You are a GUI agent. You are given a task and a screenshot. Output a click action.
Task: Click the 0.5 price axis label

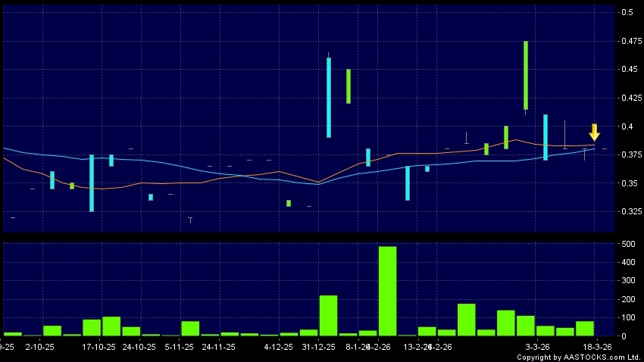pos(627,13)
